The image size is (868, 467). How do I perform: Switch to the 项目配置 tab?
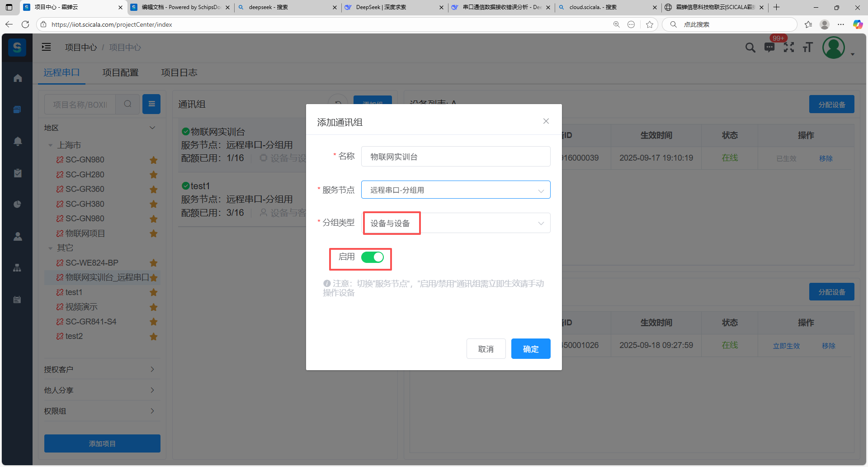tap(120, 72)
